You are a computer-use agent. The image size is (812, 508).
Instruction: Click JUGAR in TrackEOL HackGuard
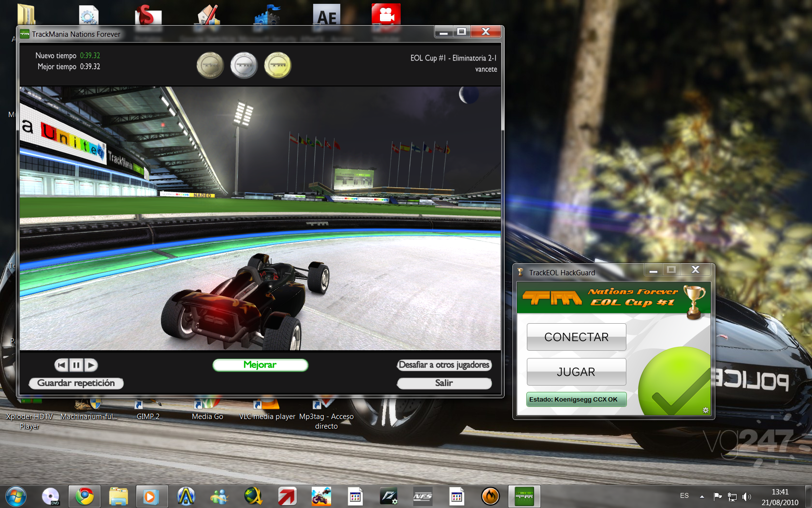point(576,372)
